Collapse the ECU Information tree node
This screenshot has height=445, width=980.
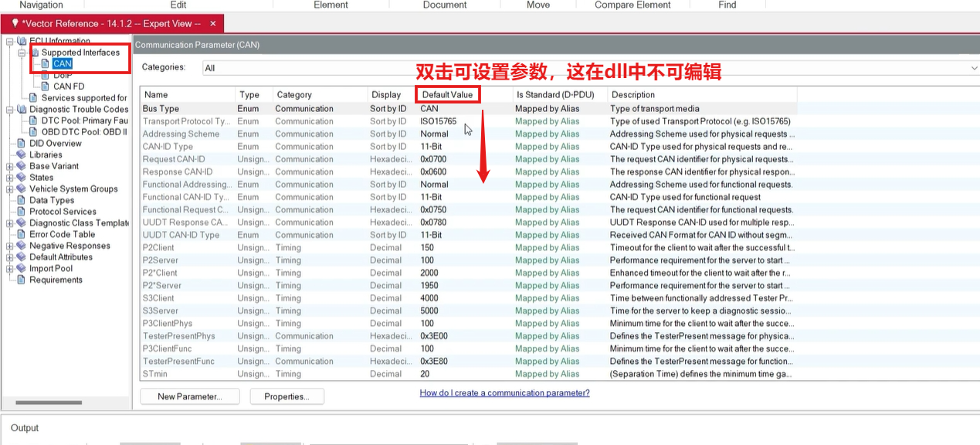click(9, 41)
